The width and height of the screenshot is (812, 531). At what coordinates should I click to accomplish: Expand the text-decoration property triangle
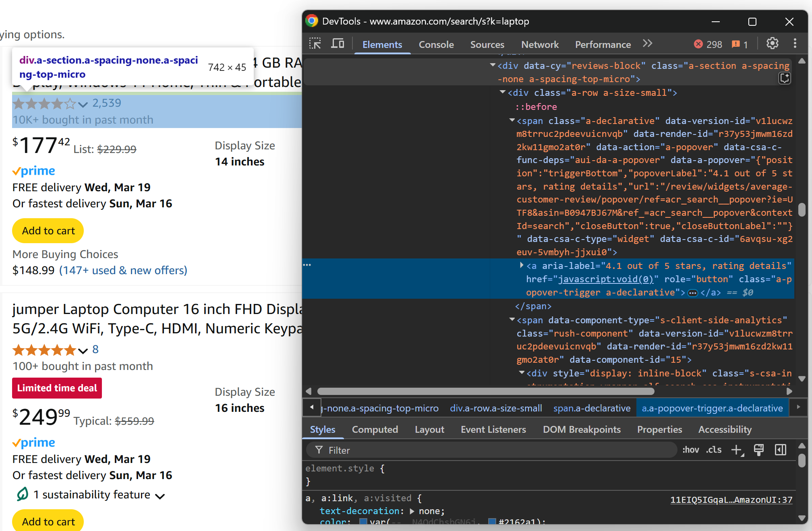point(412,511)
